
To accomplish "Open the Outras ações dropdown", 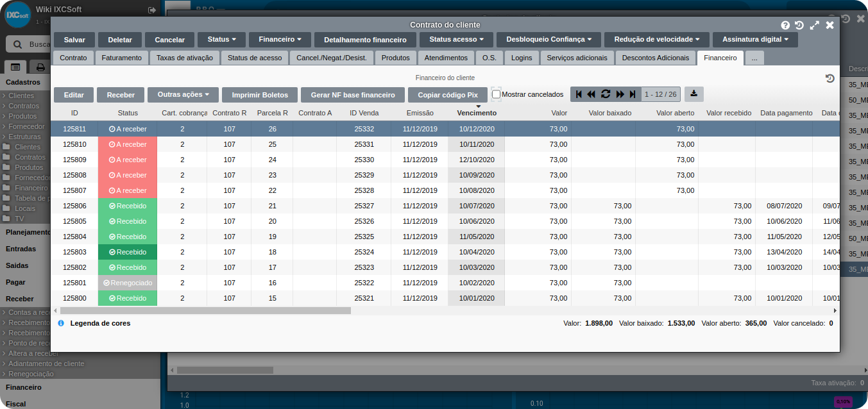I will click(183, 95).
